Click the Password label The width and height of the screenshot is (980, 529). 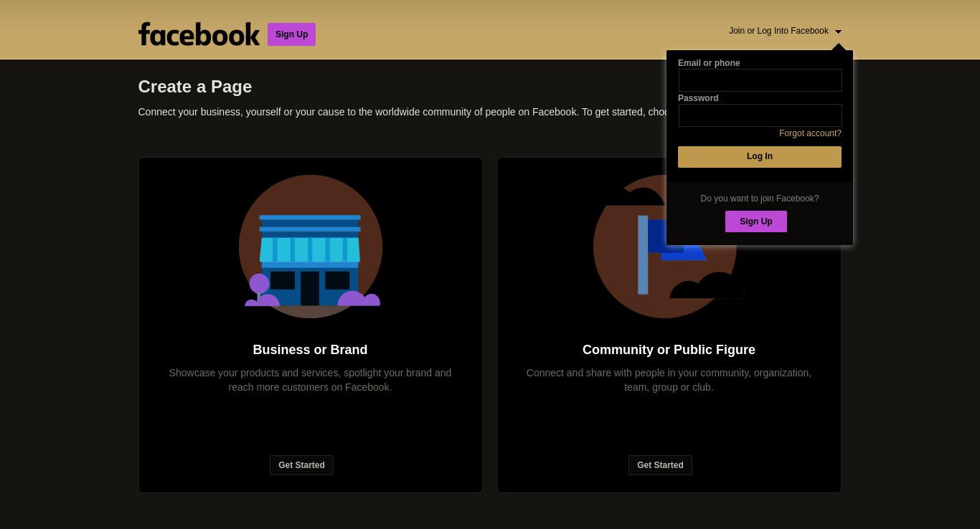tap(698, 98)
